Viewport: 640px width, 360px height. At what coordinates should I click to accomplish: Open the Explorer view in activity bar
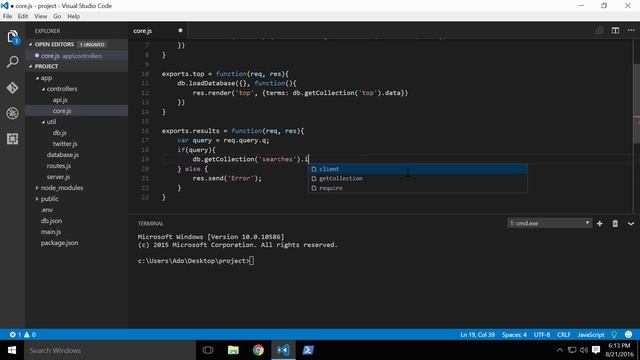click(x=13, y=37)
